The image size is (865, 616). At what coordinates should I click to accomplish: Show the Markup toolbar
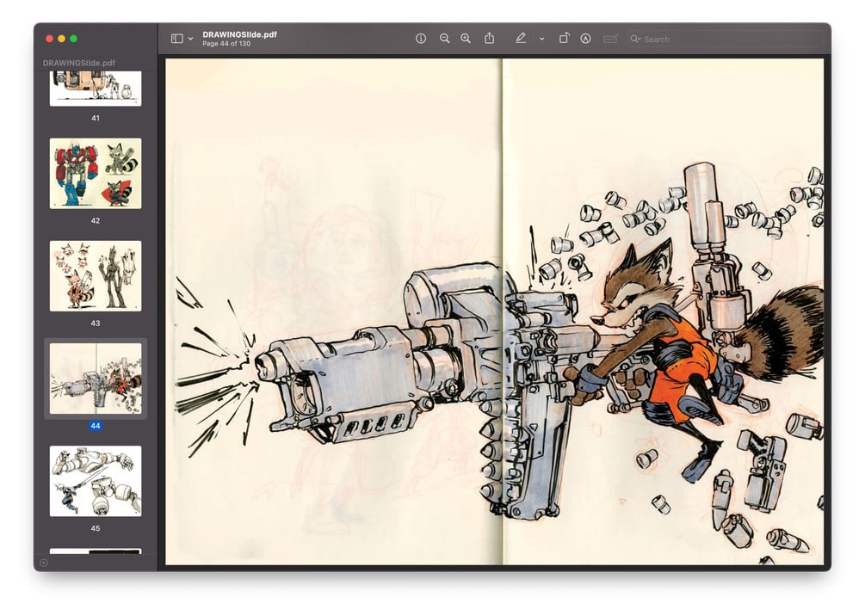pyautogui.click(x=586, y=39)
